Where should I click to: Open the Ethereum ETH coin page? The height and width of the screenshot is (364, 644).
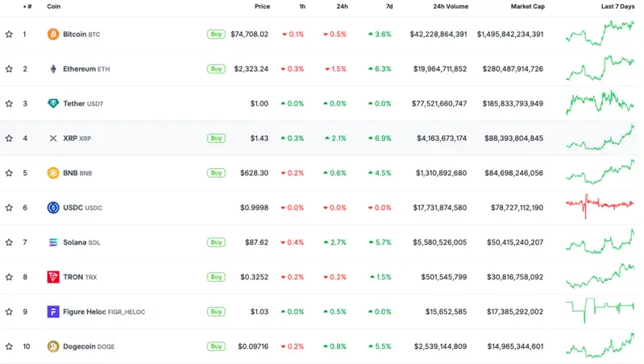[86, 69]
